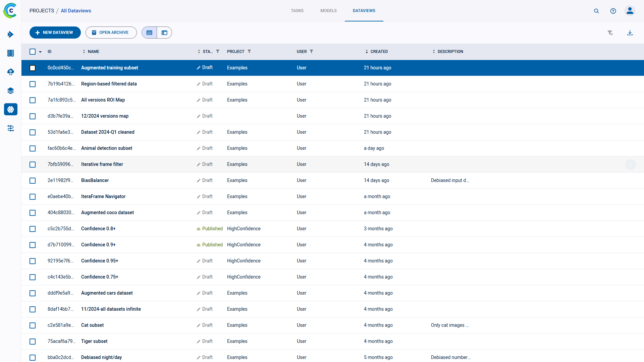Switch to split table view
The image size is (644, 362).
pyautogui.click(x=164, y=33)
